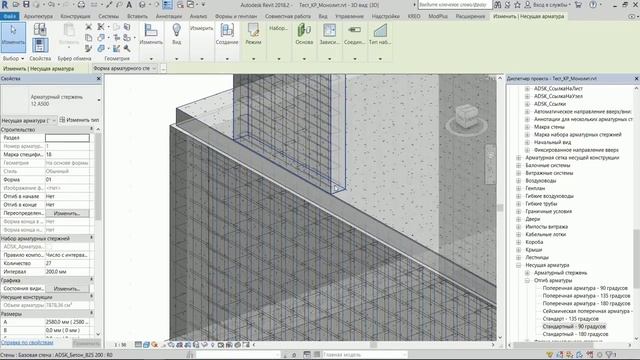The width and height of the screenshot is (640, 360).
Task: Open Help via the question mark icon
Action: (x=593, y=5)
